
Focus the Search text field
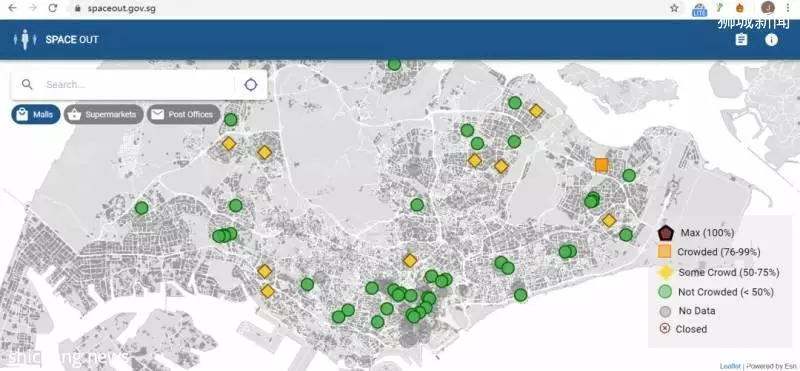point(138,85)
